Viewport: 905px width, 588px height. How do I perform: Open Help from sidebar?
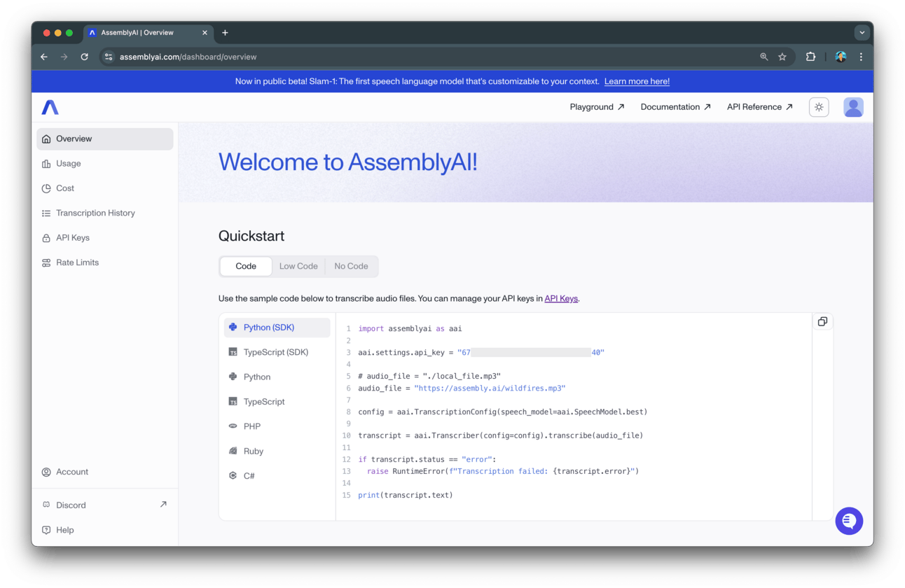coord(104,530)
